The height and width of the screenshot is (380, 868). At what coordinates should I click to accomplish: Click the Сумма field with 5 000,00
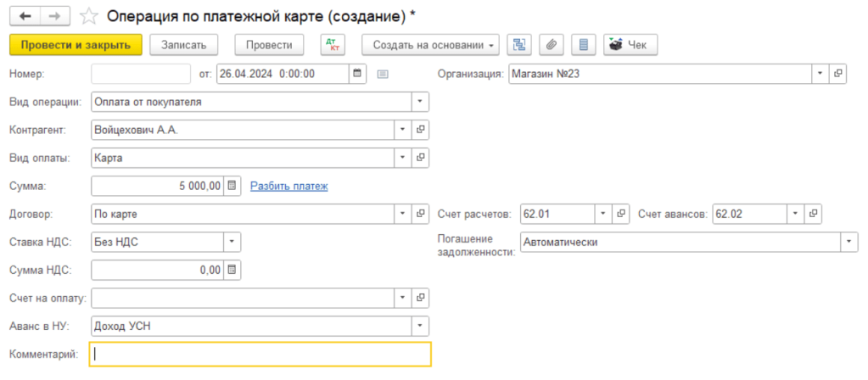pos(158,186)
